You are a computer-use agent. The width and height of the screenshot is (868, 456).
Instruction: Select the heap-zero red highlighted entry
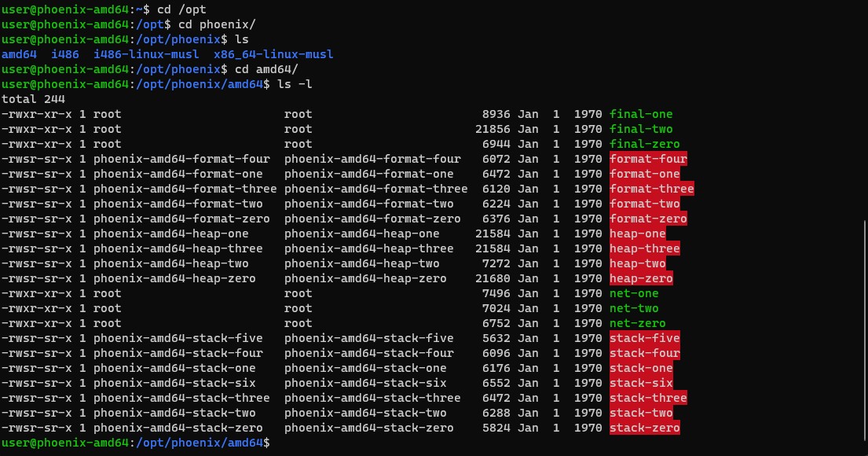click(641, 278)
